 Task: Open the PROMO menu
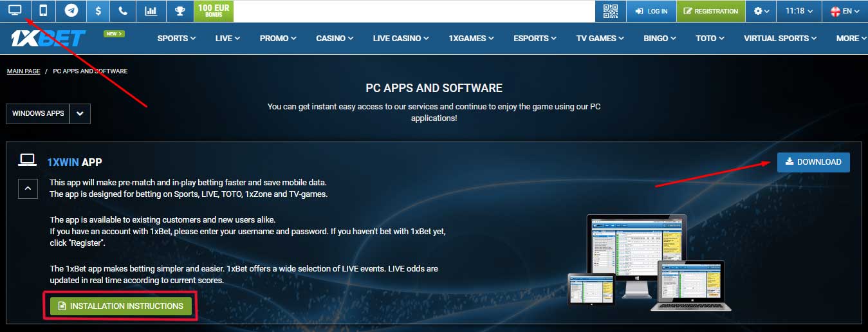(278, 38)
